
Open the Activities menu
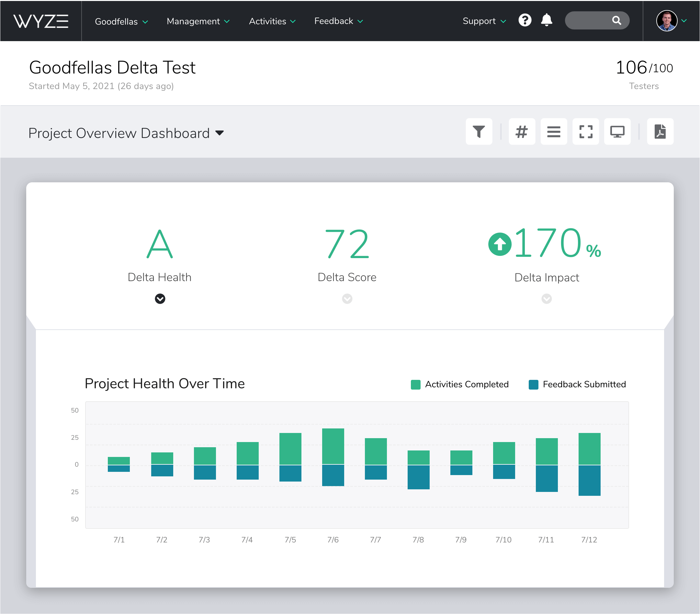click(272, 21)
